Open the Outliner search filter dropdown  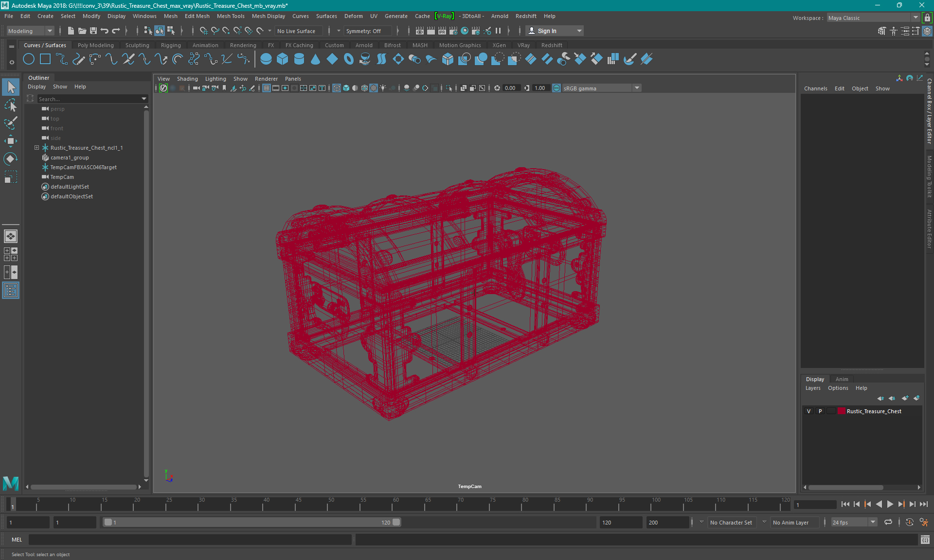(144, 99)
